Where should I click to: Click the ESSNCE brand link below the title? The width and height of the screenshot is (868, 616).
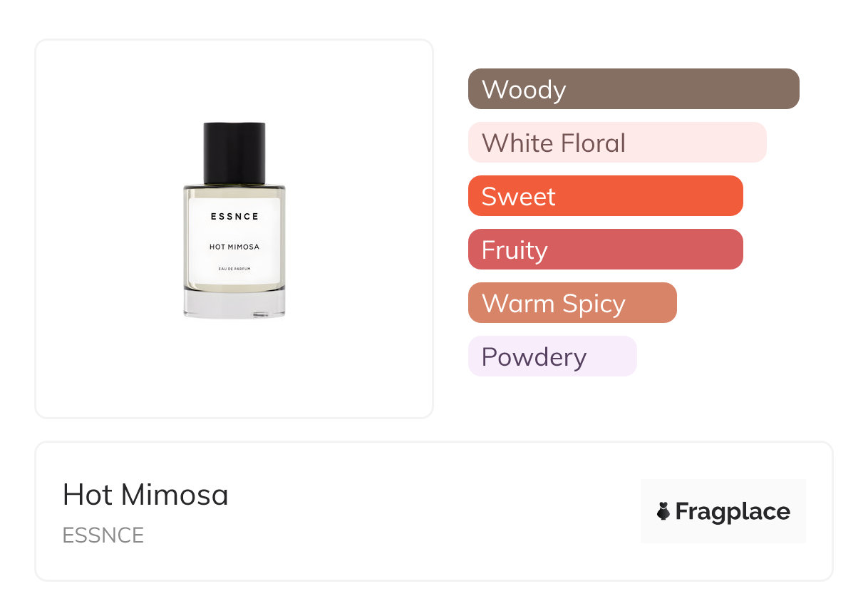[x=103, y=535]
